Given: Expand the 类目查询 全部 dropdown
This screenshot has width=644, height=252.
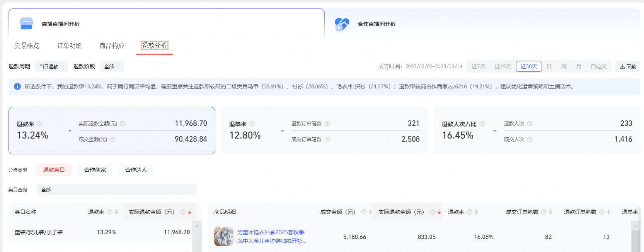Looking at the screenshot, I should [x=117, y=189].
